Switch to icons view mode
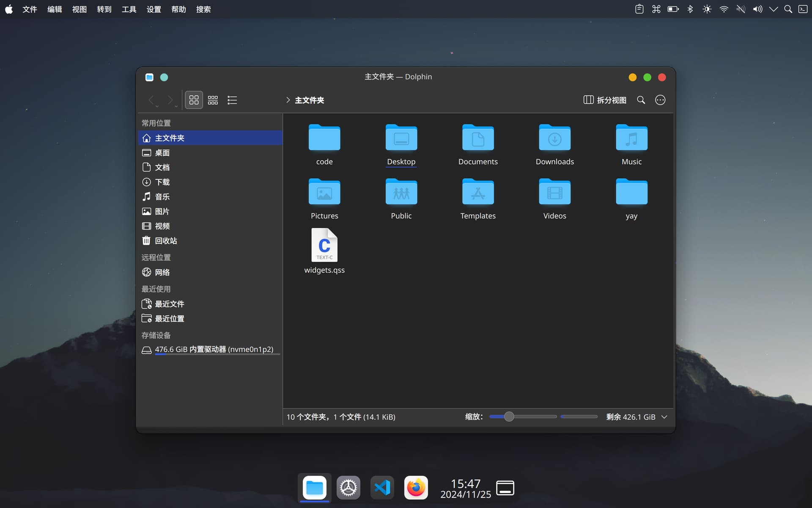Image resolution: width=812 pixels, height=508 pixels. 194,100
